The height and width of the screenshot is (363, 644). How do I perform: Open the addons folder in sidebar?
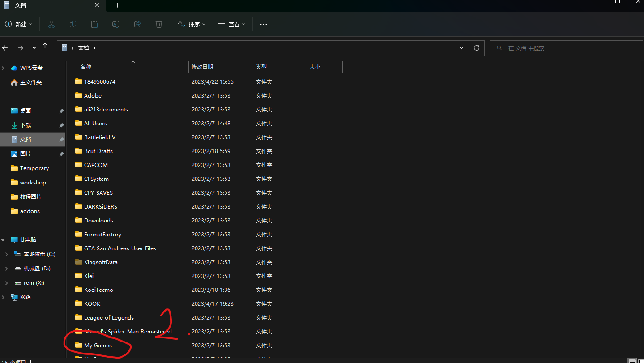25,211
